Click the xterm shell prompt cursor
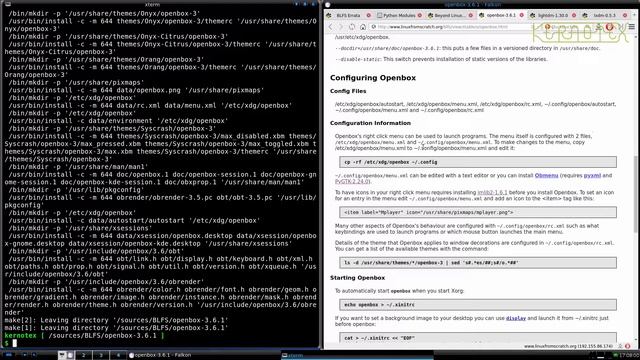The height and width of the screenshot is (360, 640). [15, 343]
